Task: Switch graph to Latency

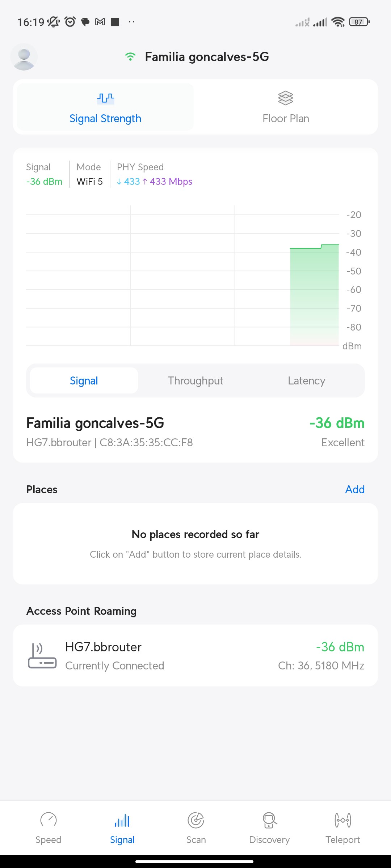Action: (307, 380)
